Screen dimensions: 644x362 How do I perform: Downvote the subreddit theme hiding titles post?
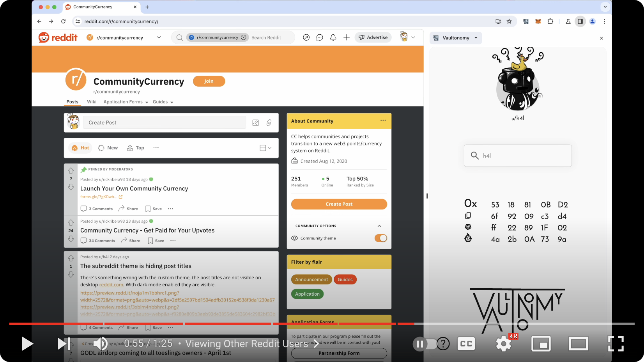(71, 275)
